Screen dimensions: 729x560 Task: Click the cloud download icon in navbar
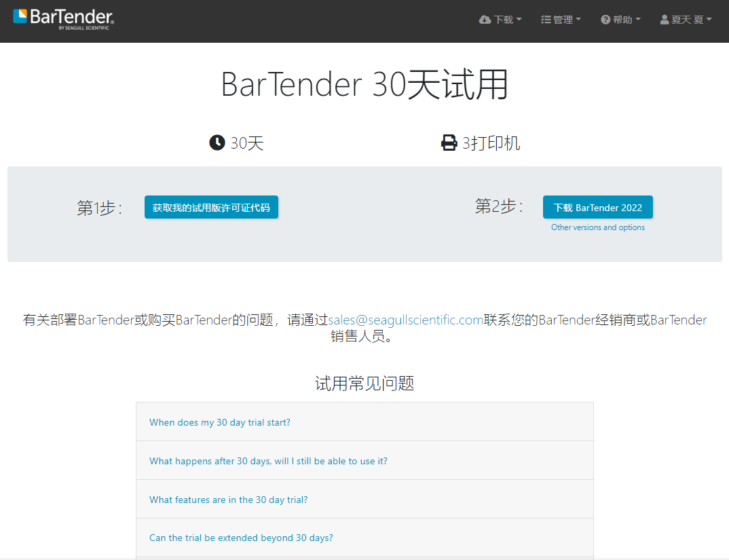pos(485,20)
